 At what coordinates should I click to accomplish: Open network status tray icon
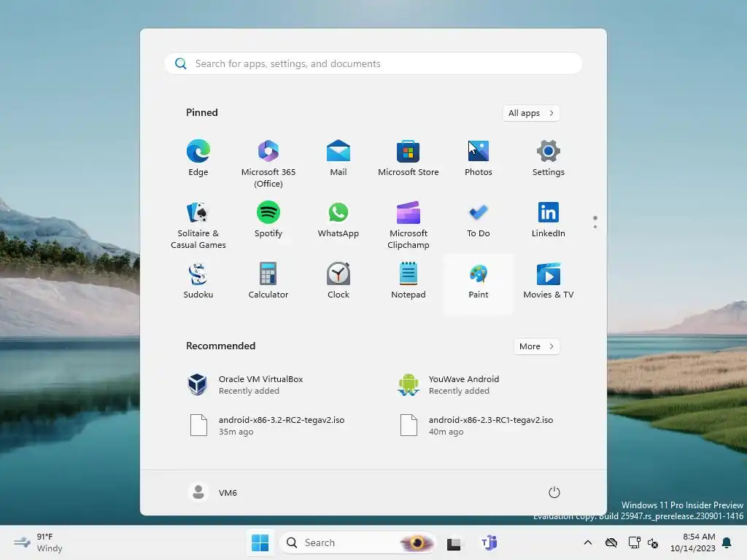(x=634, y=542)
